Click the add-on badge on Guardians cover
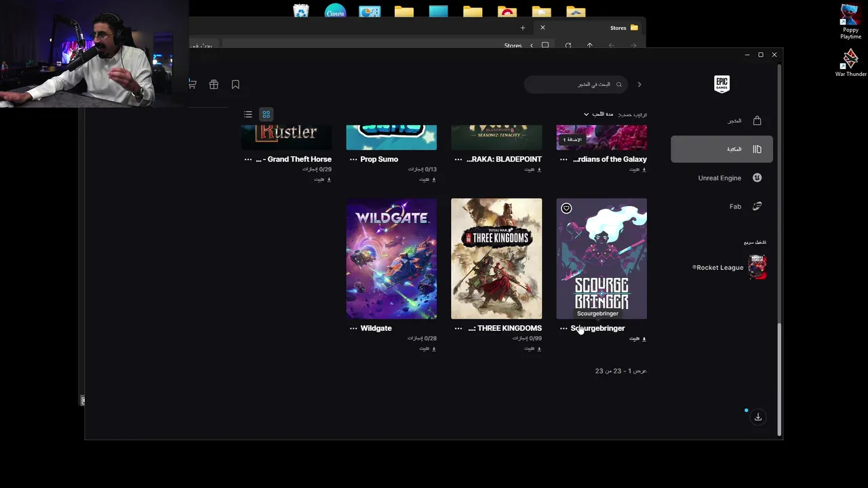868x488 pixels. [572, 140]
